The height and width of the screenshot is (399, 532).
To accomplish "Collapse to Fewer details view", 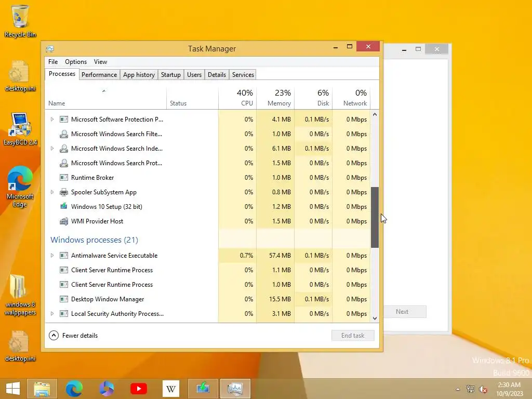I will [73, 336].
